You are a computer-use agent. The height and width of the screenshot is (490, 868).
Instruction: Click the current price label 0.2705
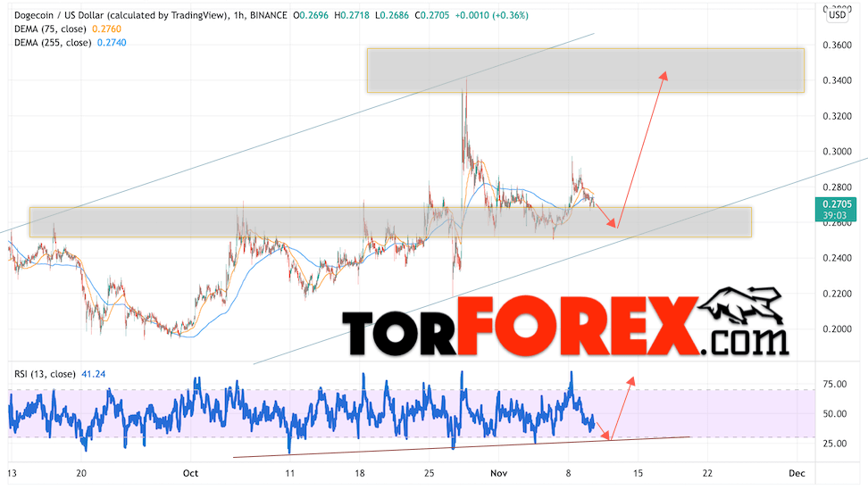(x=837, y=204)
